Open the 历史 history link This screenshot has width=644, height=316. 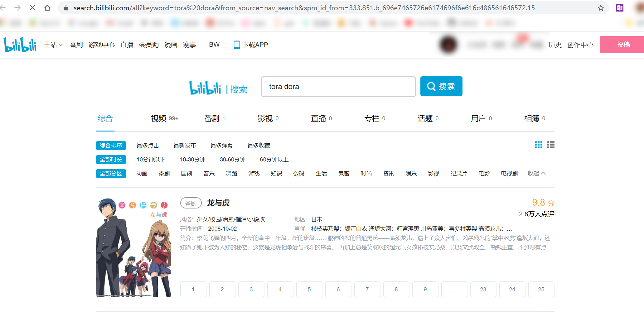[x=555, y=45]
